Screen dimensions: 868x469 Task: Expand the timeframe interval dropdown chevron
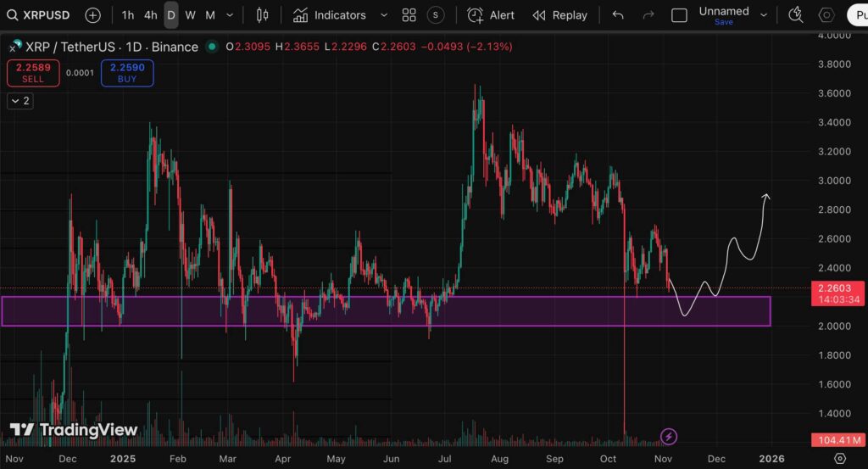click(230, 15)
